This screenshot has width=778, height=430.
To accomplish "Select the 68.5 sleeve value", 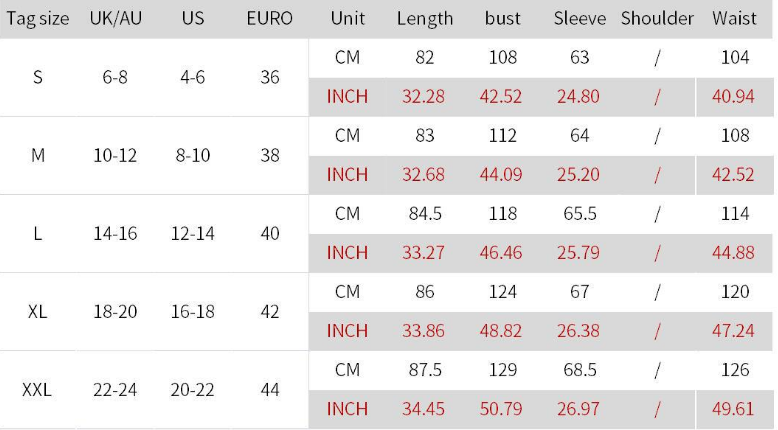I will (580, 370).
